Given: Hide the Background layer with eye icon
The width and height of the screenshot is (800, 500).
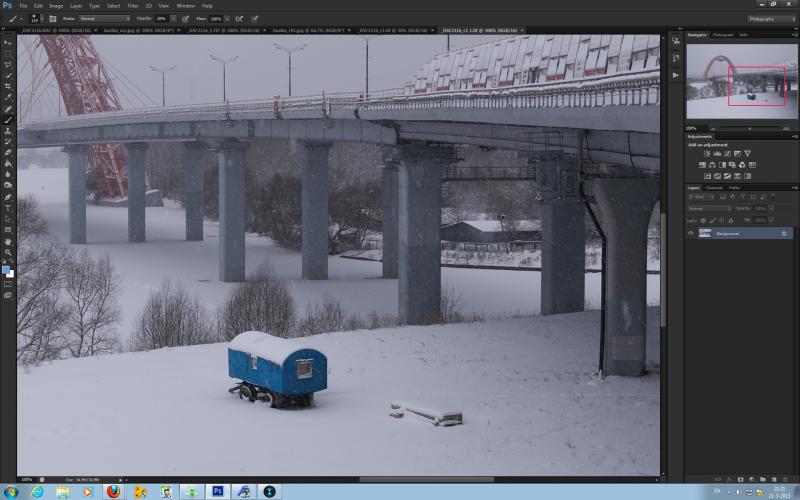Looking at the screenshot, I should (691, 233).
